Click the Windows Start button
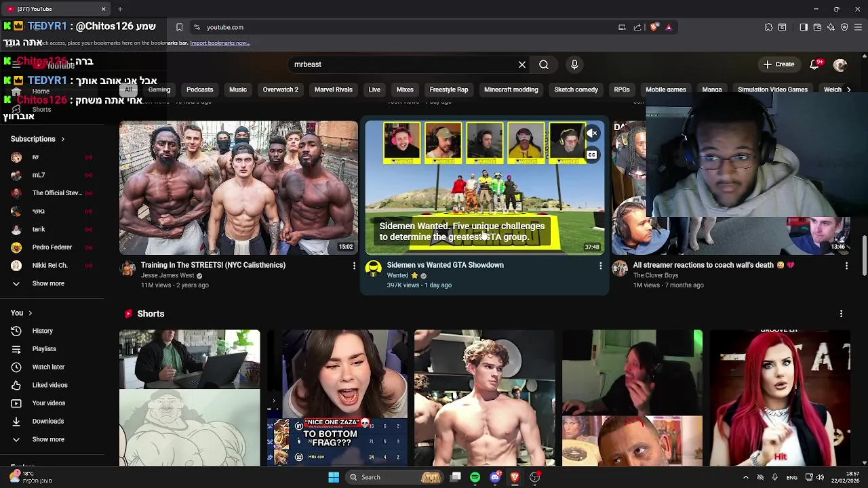 [x=334, y=477]
